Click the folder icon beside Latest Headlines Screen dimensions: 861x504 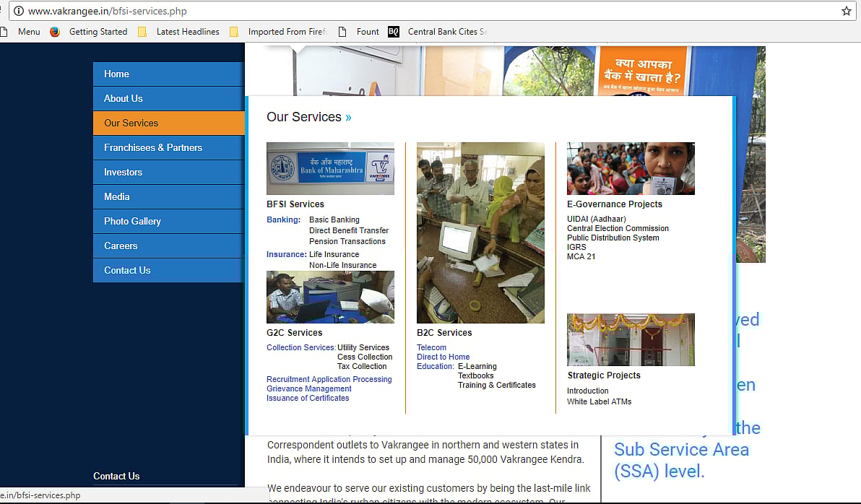coord(143,31)
